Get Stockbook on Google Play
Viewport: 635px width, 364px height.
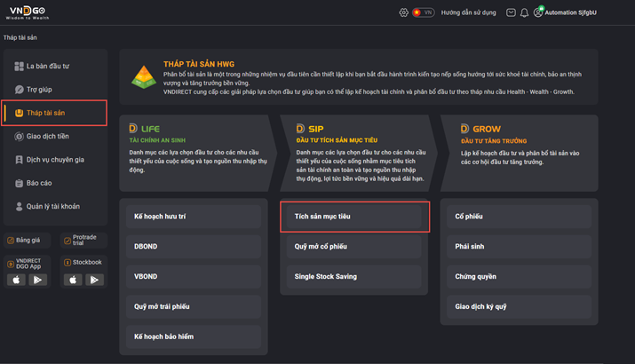(94, 280)
